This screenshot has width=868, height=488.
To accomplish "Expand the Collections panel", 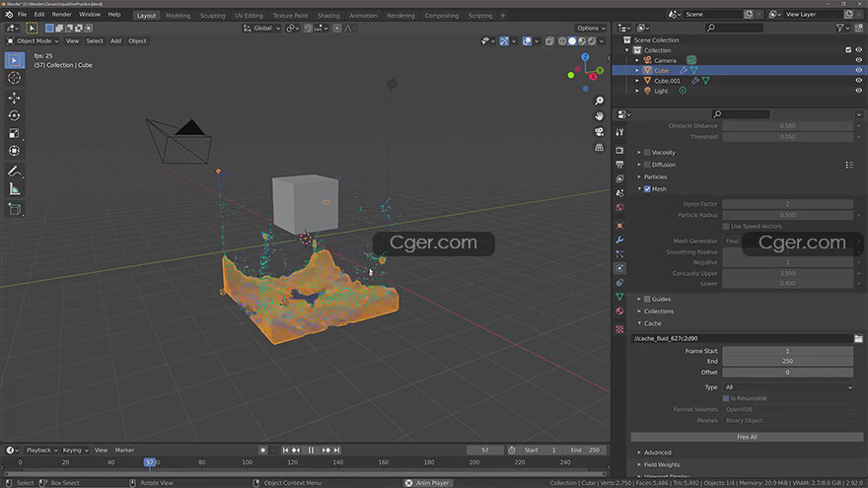I will [658, 312].
